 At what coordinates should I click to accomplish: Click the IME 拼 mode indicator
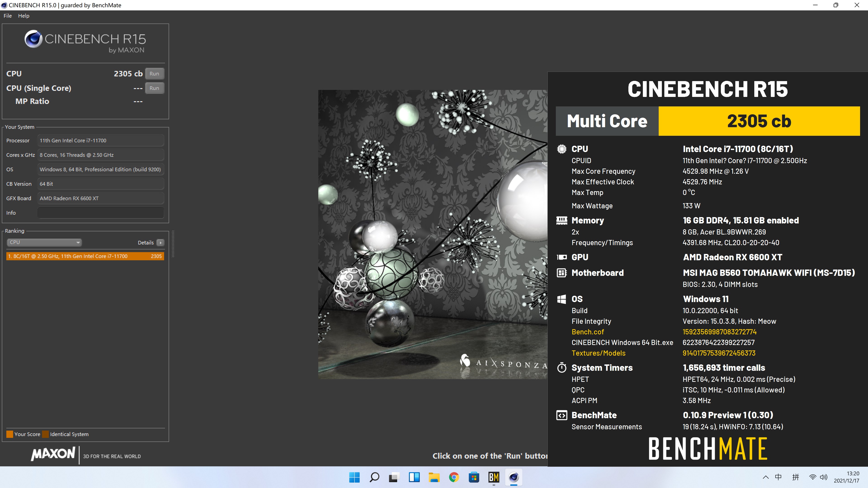pyautogui.click(x=796, y=477)
